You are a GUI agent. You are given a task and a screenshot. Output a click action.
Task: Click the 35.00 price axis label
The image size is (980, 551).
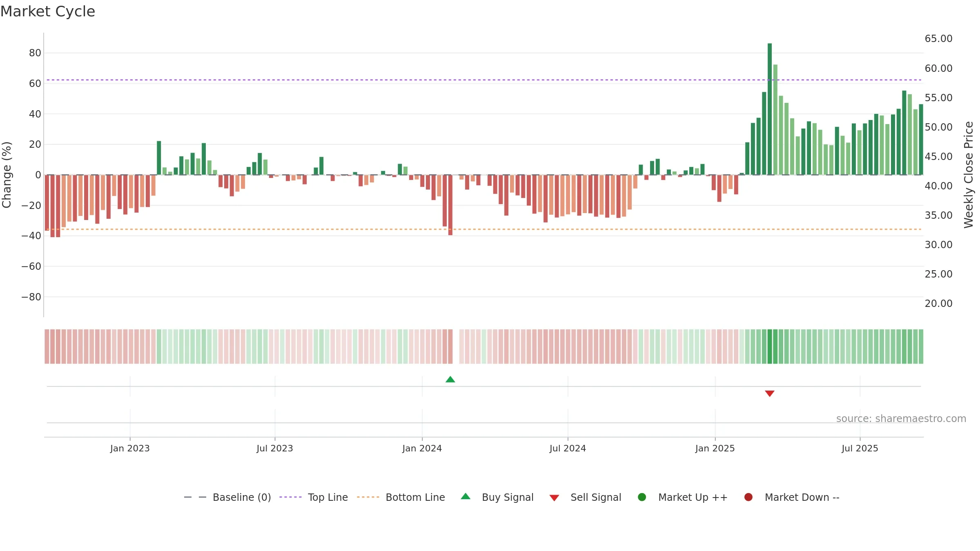pos(938,216)
